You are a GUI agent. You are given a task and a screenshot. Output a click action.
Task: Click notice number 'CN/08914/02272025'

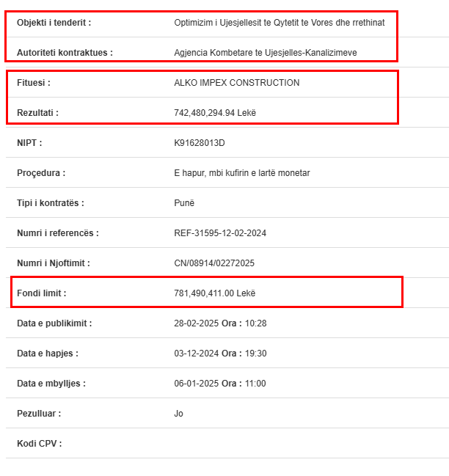tap(214, 263)
